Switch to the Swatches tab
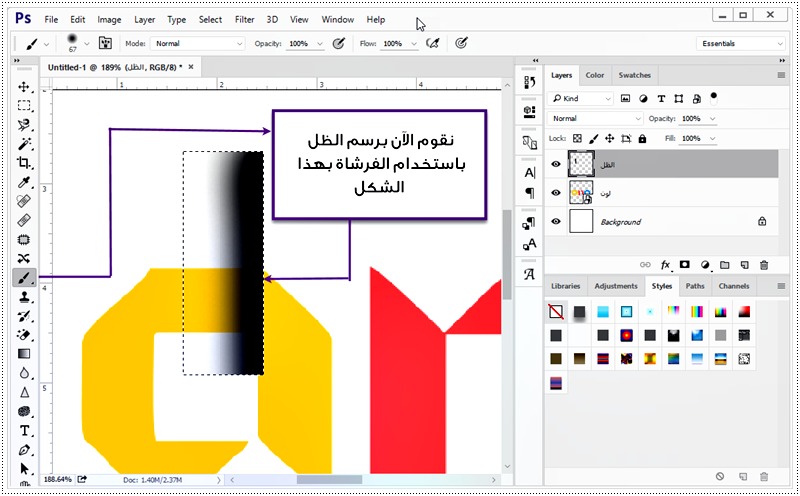Image resolution: width=800 pixels, height=496 pixels. click(634, 75)
